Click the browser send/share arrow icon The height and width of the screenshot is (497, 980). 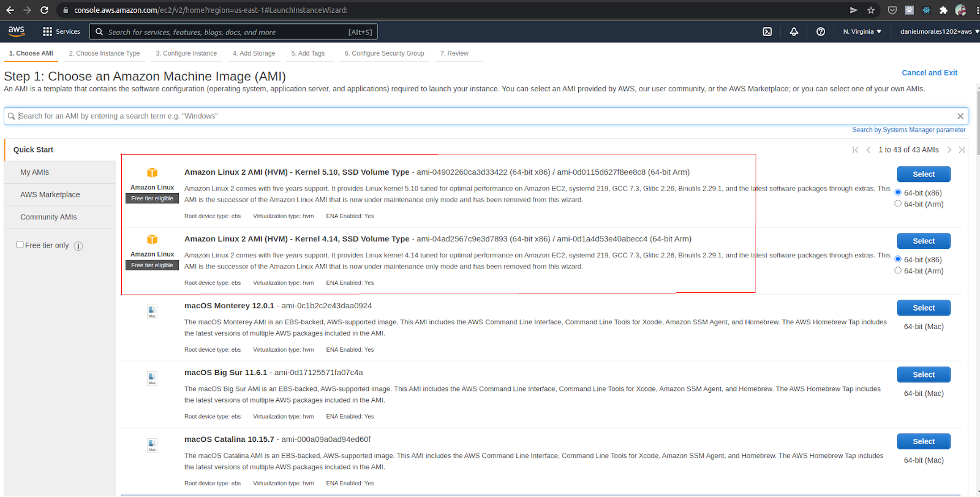click(x=853, y=10)
